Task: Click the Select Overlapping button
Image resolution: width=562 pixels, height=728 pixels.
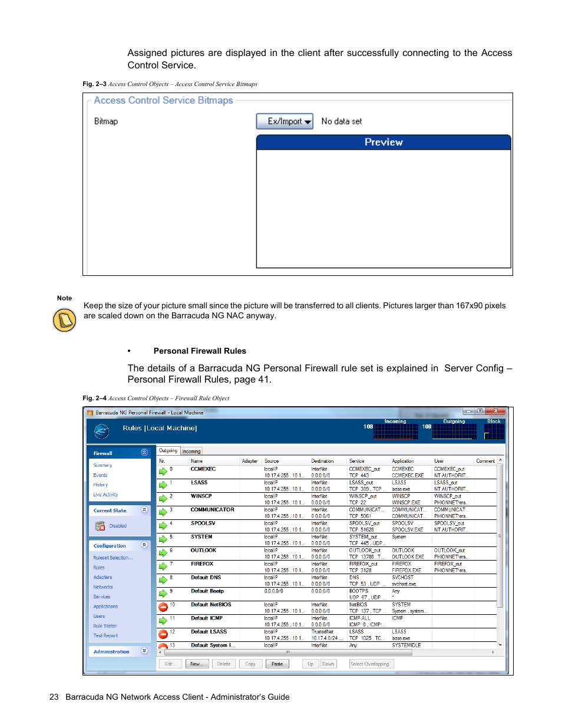Action: pos(371,664)
